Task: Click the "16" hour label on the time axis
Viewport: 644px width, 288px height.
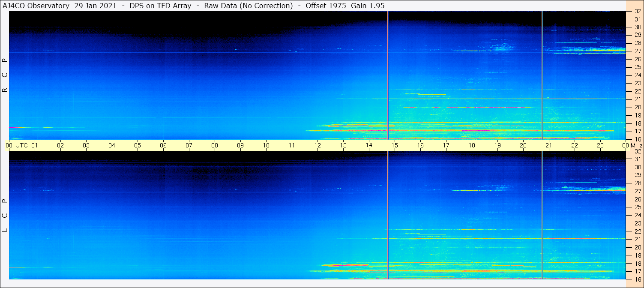Action: click(420, 145)
